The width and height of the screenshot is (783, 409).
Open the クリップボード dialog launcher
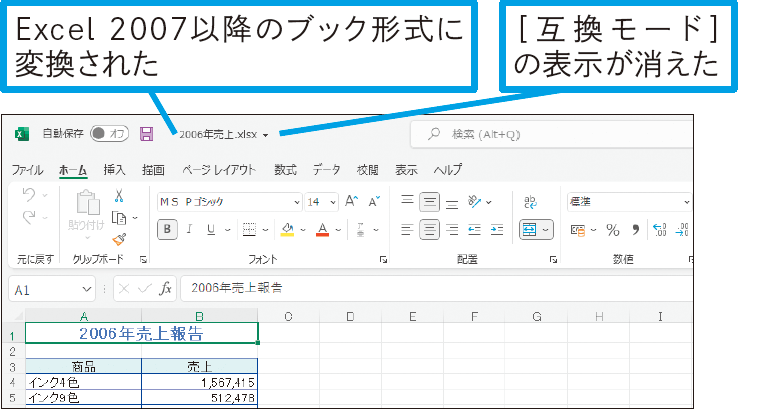point(143,259)
